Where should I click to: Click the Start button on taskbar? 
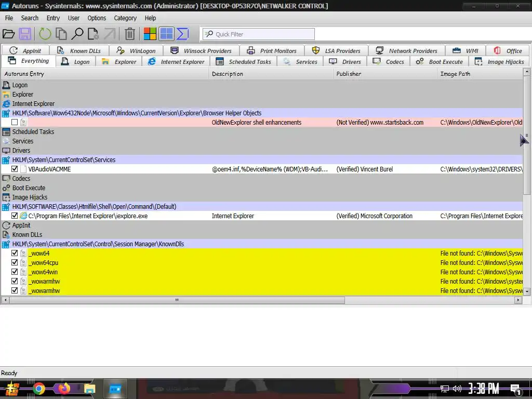[x=12, y=389]
